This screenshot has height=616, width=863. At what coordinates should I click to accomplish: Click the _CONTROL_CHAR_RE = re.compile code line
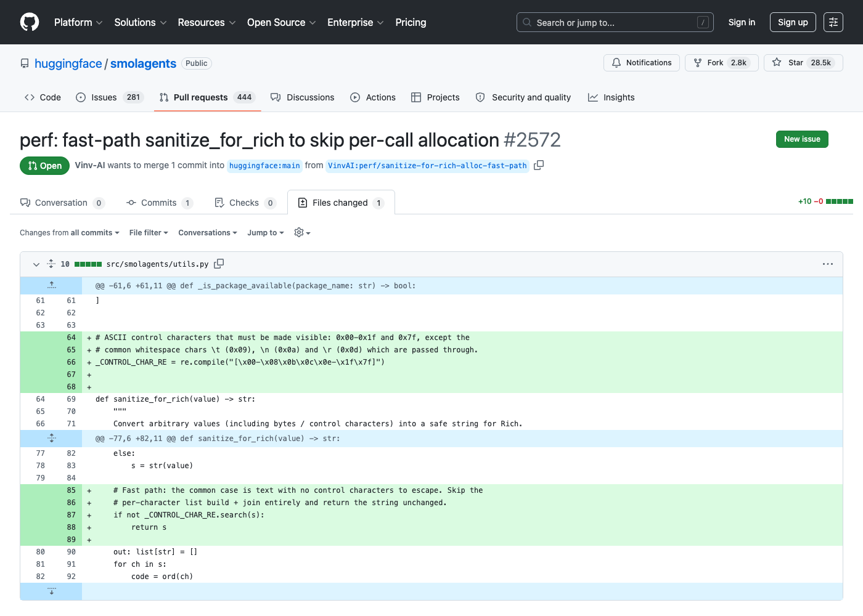[x=240, y=362]
